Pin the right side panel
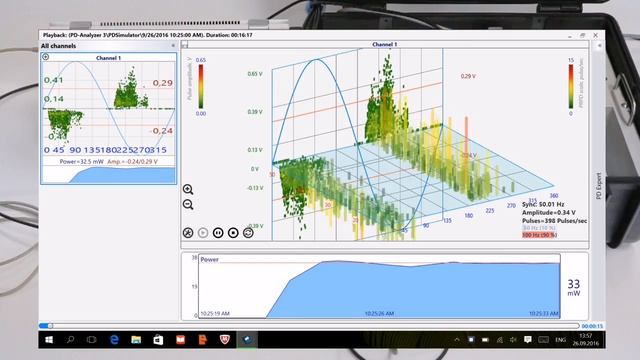 tap(599, 45)
